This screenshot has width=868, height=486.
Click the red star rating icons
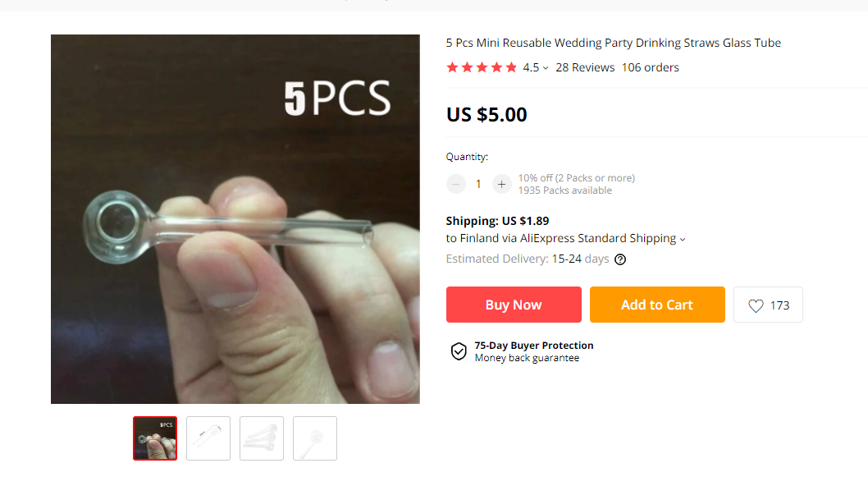point(482,67)
